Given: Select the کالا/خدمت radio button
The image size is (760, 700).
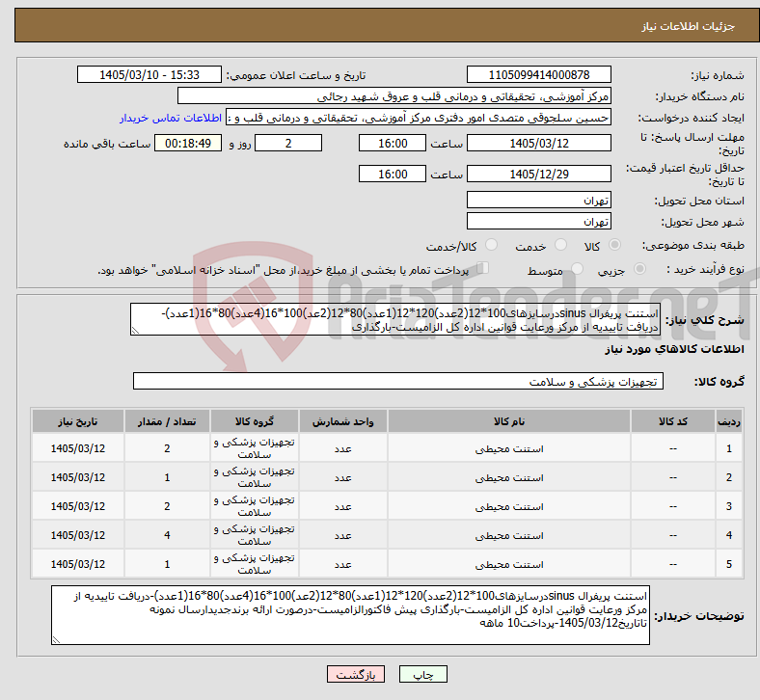Looking at the screenshot, I should click(x=491, y=245).
